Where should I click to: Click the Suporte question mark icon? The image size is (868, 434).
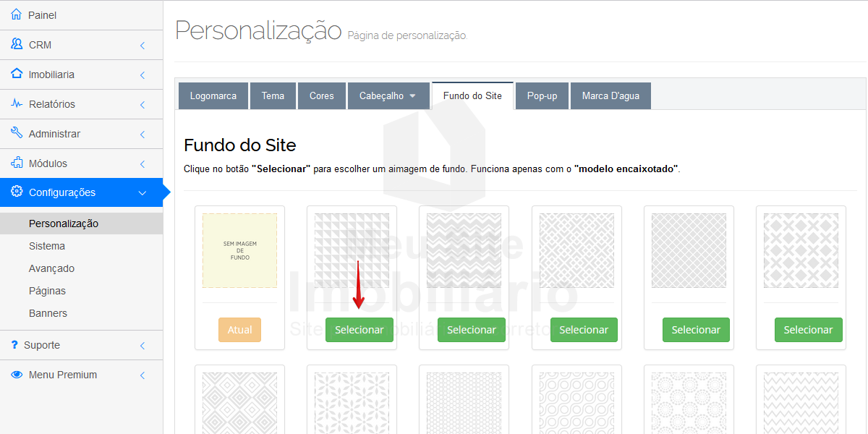[x=14, y=345]
